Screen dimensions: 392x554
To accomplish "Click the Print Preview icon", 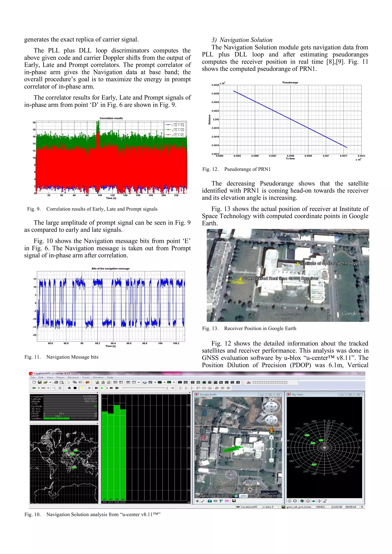I will point(62,382).
